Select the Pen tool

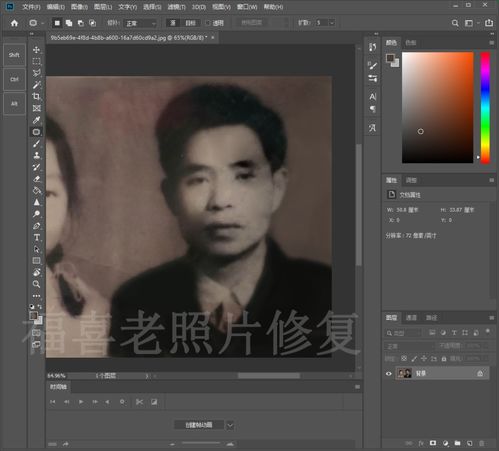[x=37, y=226]
